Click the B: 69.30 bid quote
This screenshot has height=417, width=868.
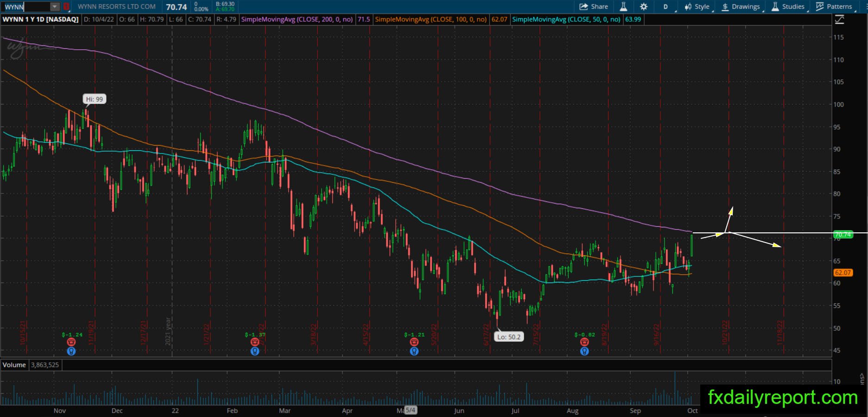click(x=225, y=4)
